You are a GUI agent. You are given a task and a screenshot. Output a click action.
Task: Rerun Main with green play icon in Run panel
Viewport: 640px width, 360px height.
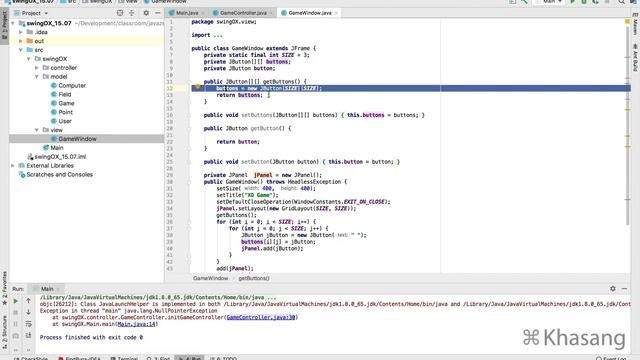[16, 301]
